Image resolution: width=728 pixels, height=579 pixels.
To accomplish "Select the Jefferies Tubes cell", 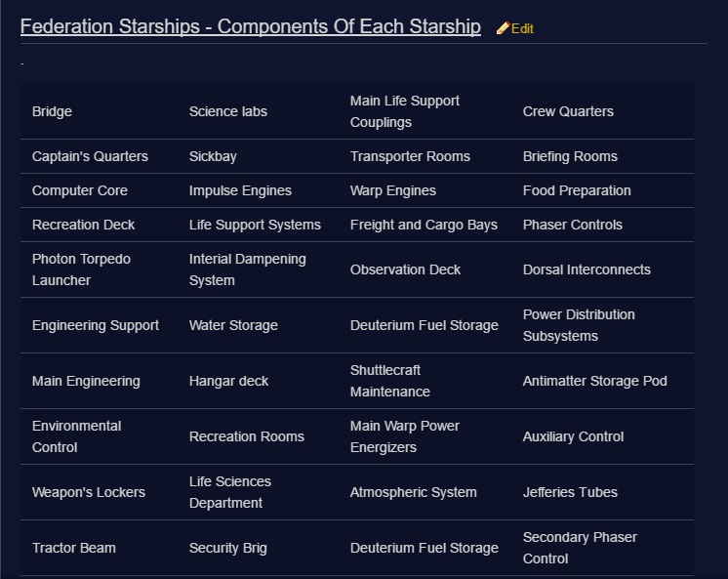I will pyautogui.click(x=570, y=492).
